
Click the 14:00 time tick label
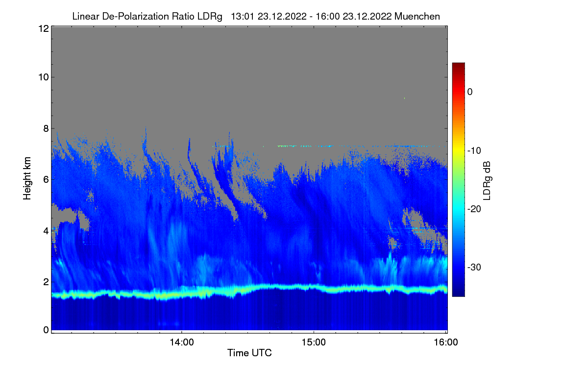click(x=181, y=342)
